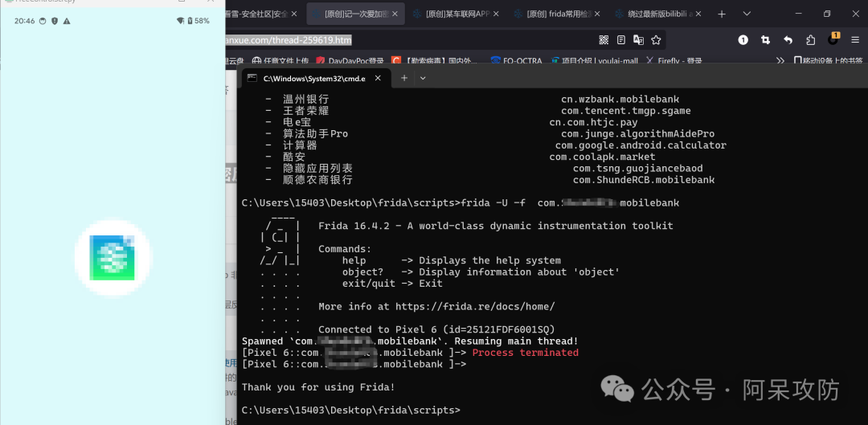Click the com.junge.algorithmAidePro package name
868x425 pixels.
click(x=637, y=134)
